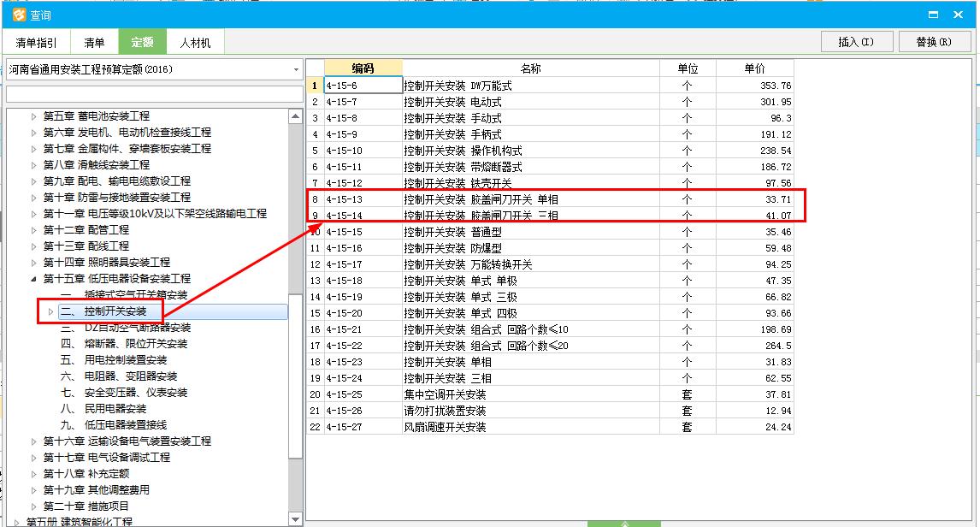
Task: Select the 定额 tab
Action: coord(143,42)
